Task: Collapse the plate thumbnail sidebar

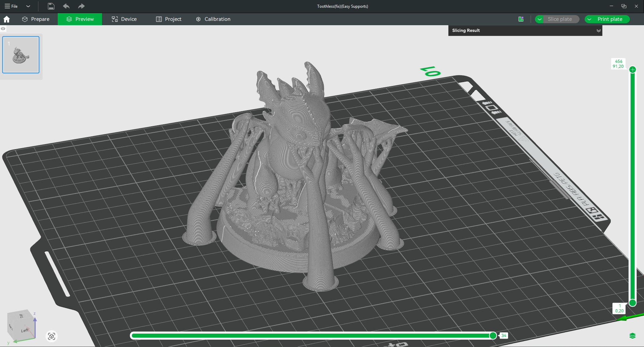Action: click(x=3, y=29)
